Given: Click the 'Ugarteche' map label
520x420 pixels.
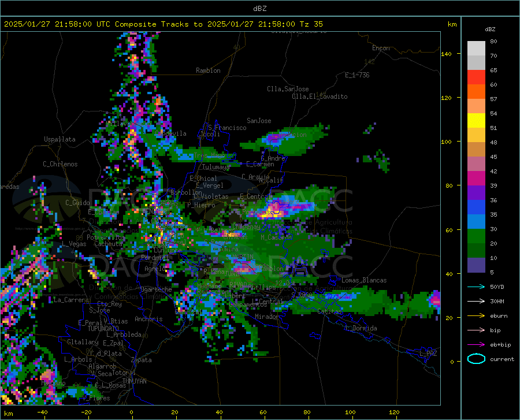Looking at the screenshot, I should point(156,289).
